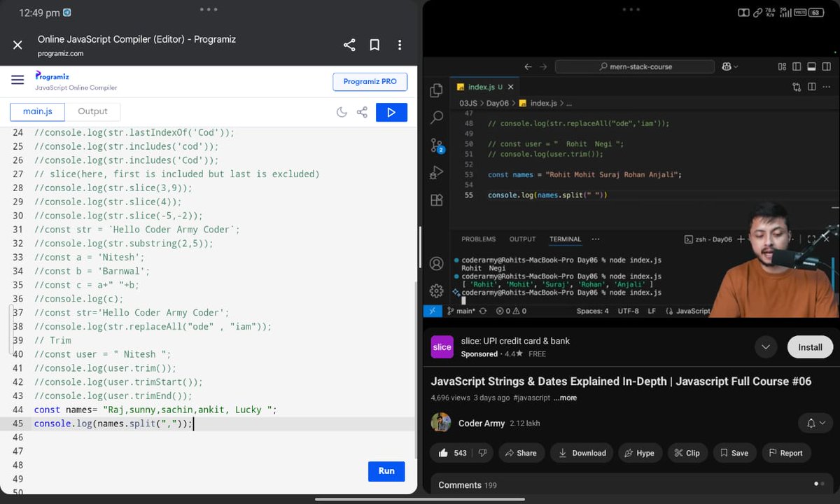Viewport: 840px width, 504px height.
Task: Toggle VS Code bottom panel layout icon
Action: coord(811,66)
